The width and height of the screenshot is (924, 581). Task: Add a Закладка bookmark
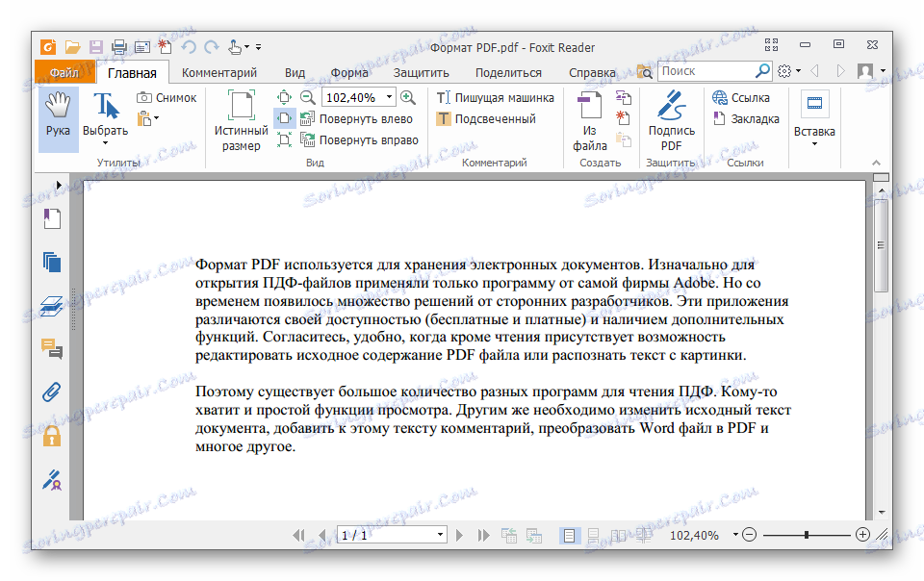point(745,119)
